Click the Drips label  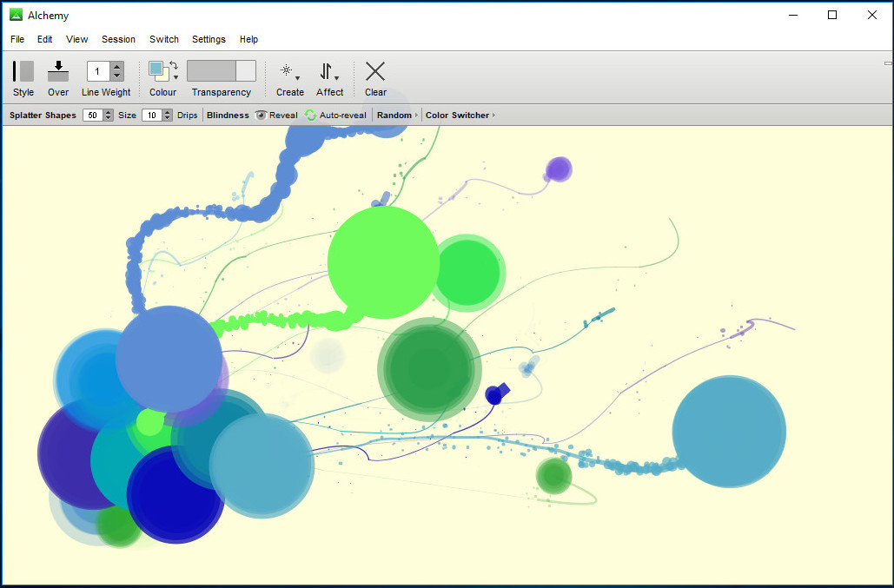(x=187, y=116)
